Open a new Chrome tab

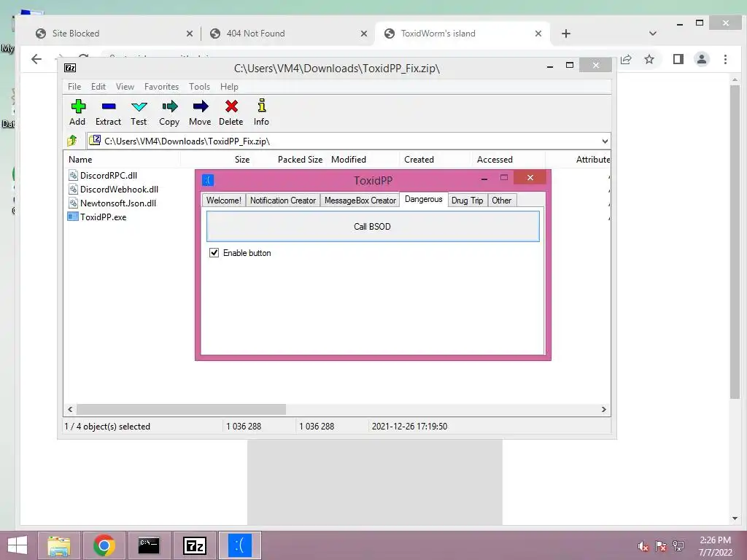tap(566, 34)
